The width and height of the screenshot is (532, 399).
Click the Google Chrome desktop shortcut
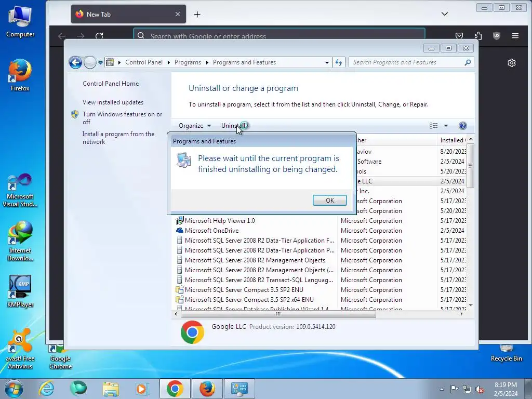tap(60, 357)
